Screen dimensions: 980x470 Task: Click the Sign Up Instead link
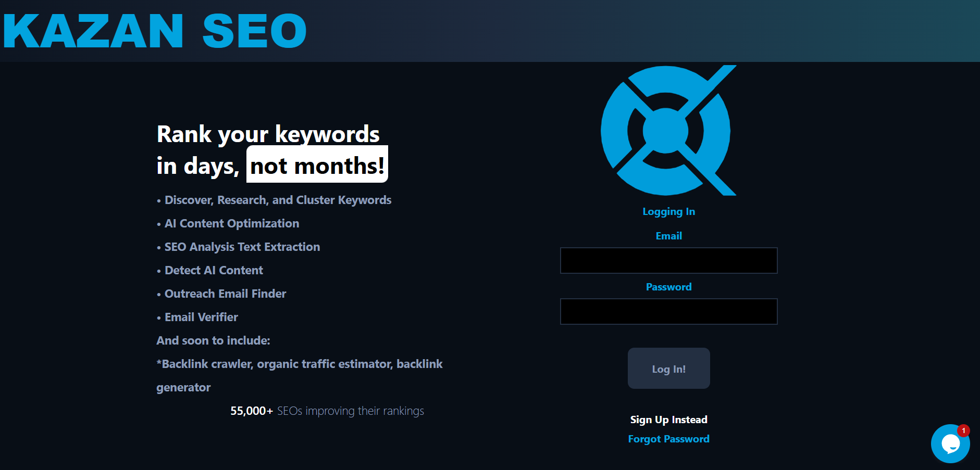point(668,420)
